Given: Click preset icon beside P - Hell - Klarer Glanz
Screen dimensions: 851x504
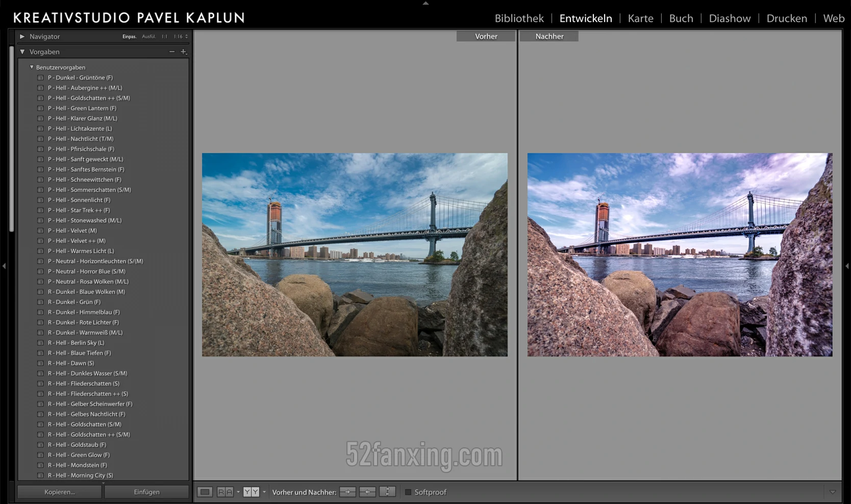Looking at the screenshot, I should pos(40,118).
